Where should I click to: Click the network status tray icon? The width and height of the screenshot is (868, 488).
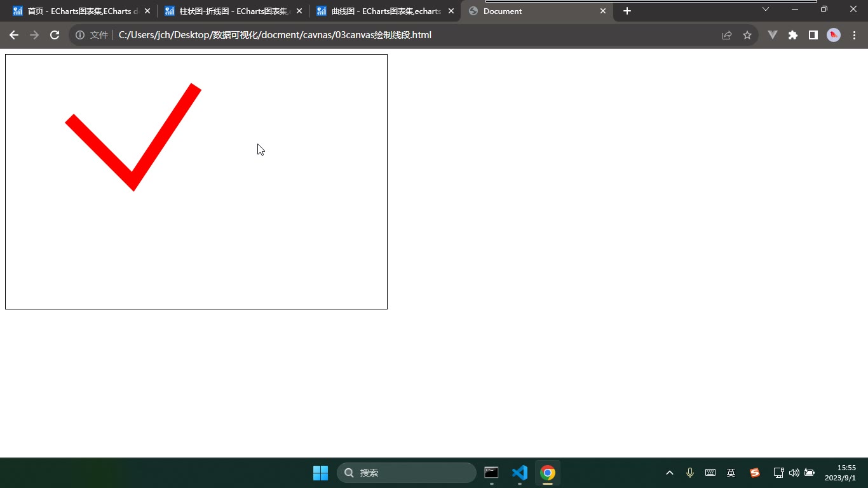coord(778,473)
